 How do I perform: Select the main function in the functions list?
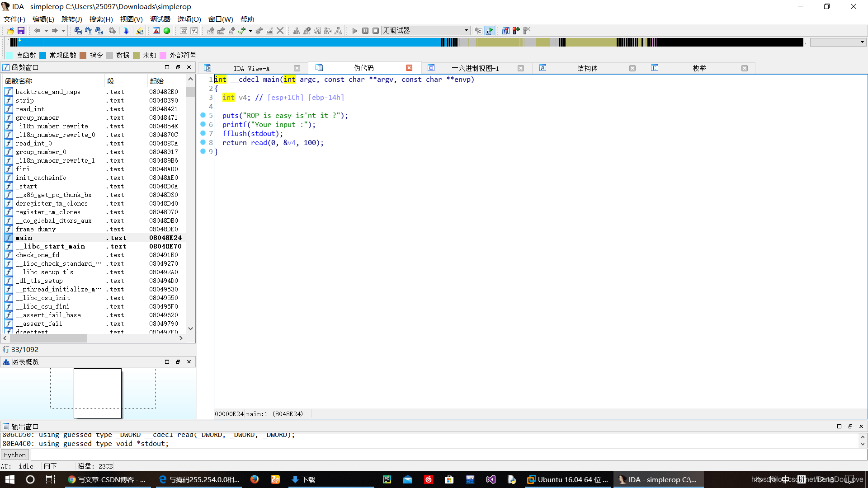click(24, 238)
